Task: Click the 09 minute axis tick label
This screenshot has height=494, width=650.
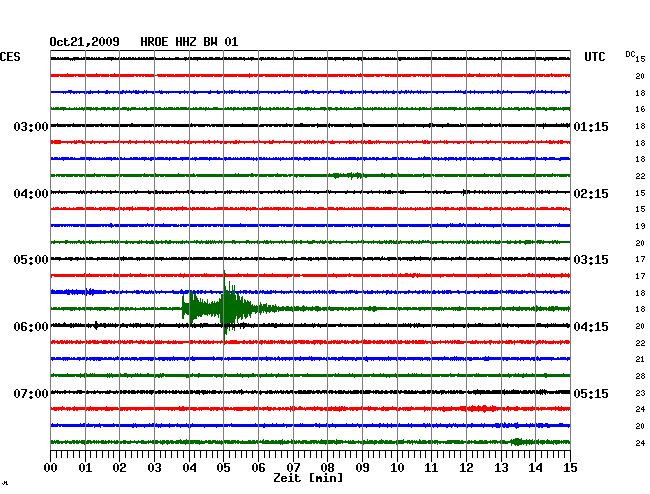Action: (362, 468)
